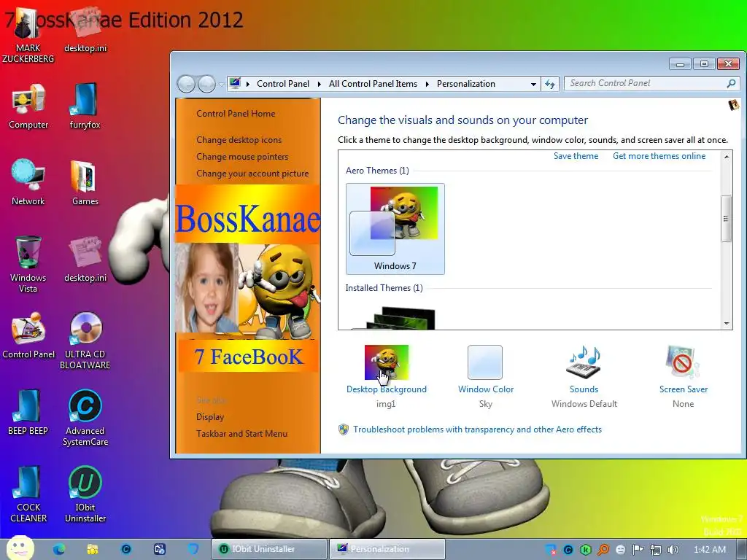Image resolution: width=747 pixels, height=560 pixels.
Task: Expand the address bar history dropdown
Action: [x=533, y=85]
